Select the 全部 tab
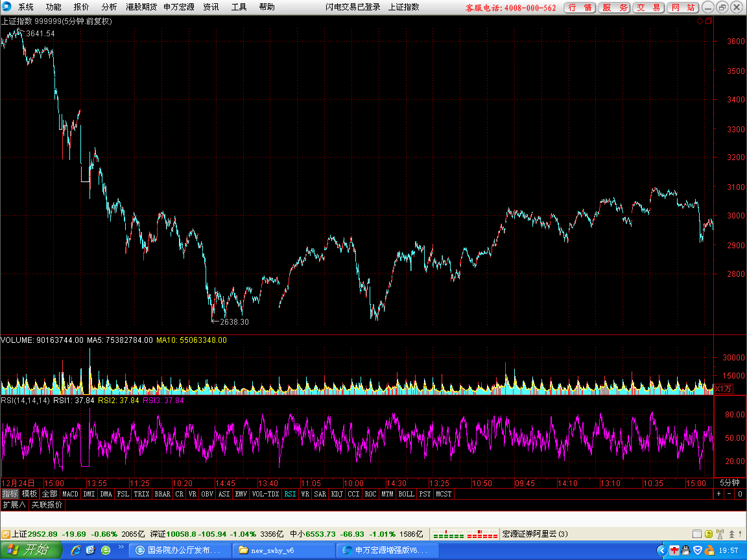This screenshot has width=747, height=560. coord(49,494)
